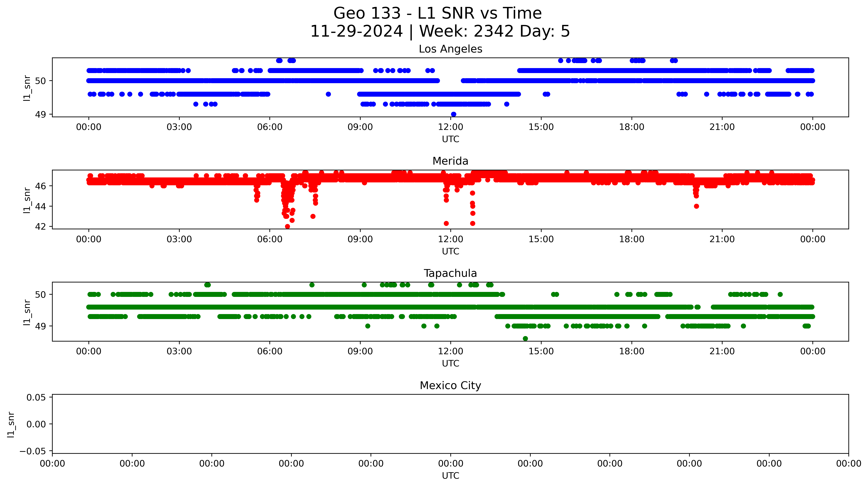This screenshot has width=868, height=487.
Task: Click the '21:00' tick label under Tapachula plot
Action: pyautogui.click(x=722, y=351)
